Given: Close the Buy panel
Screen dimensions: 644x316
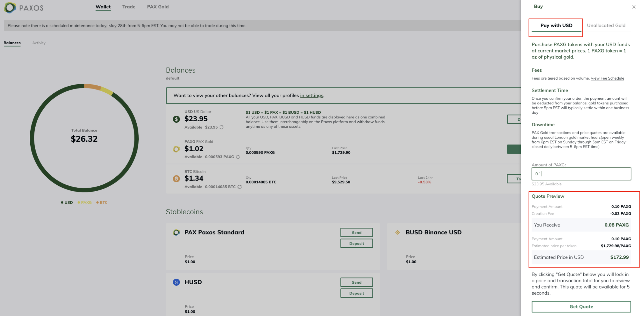Looking at the screenshot, I should 634,7.
